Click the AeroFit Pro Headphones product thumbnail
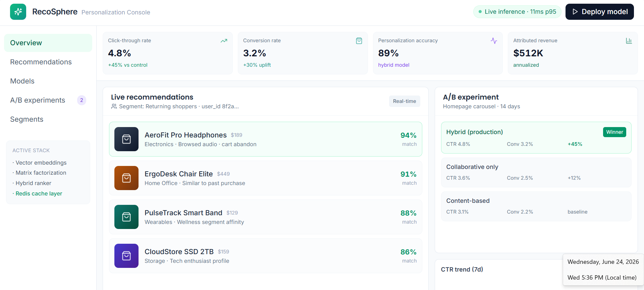Viewport: 644px width, 290px height. tap(126, 139)
